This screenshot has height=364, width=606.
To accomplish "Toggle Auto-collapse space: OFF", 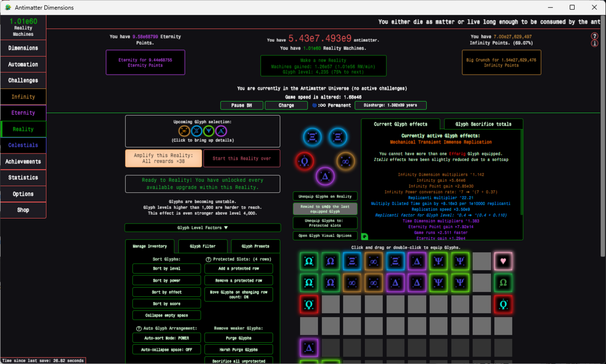I will pos(167,349).
